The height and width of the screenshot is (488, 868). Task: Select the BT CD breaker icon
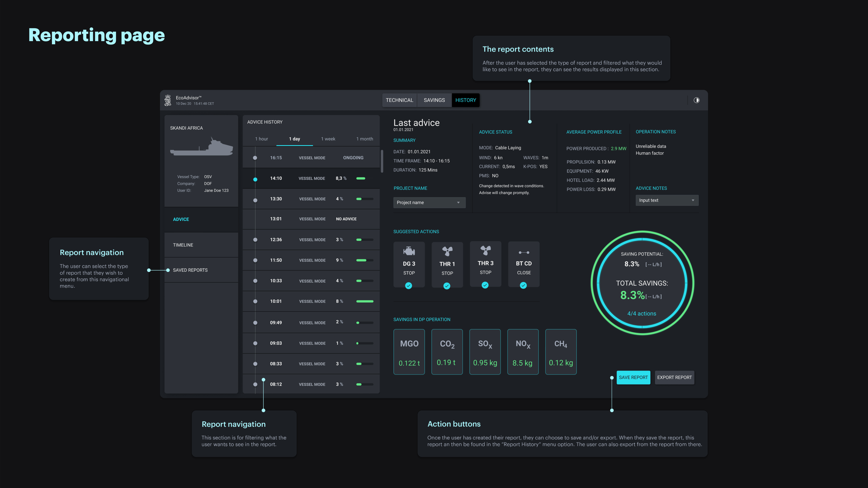coord(524,252)
